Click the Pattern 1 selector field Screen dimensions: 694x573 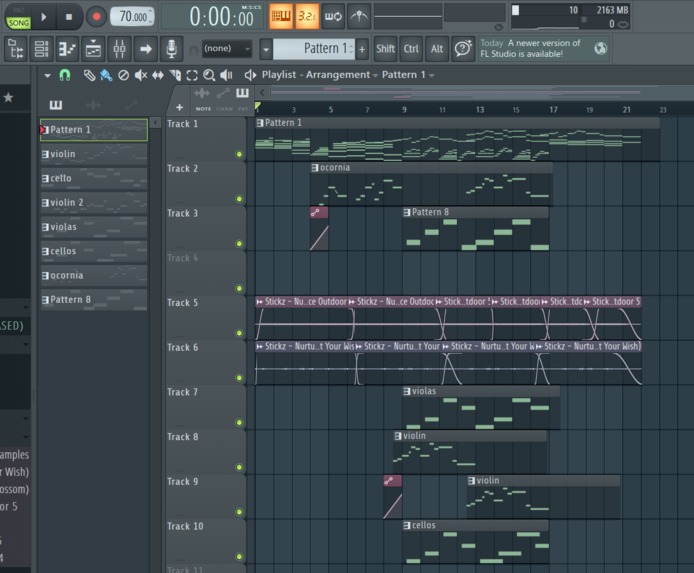click(x=314, y=49)
